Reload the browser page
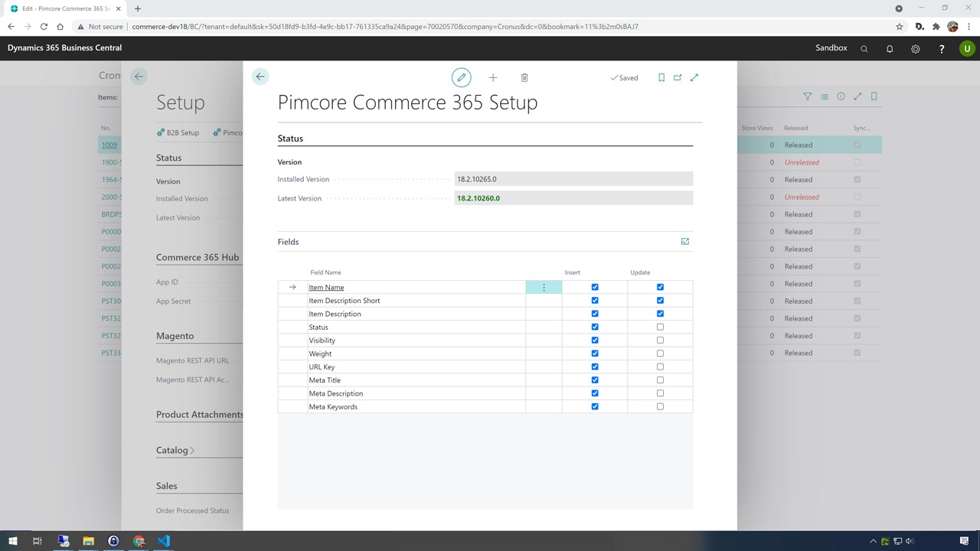This screenshot has width=980, height=551. click(44, 26)
